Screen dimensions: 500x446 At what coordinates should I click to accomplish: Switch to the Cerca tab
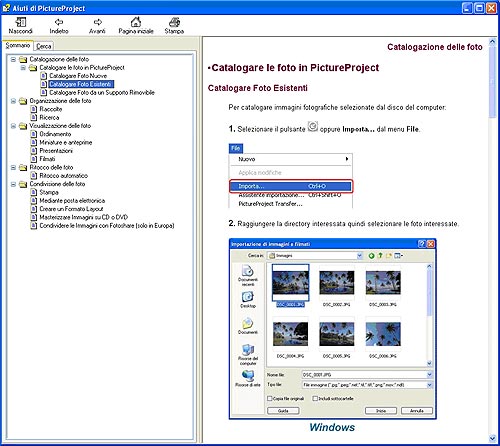coord(44,46)
